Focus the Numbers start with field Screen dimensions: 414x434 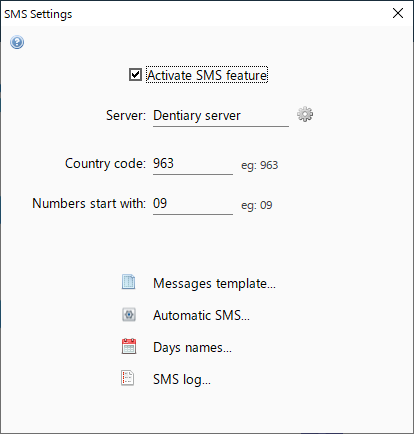193,204
